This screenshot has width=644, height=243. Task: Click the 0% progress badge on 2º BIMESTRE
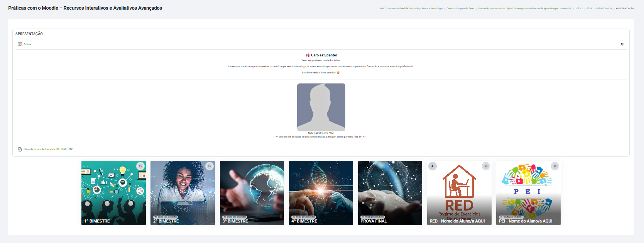pyautogui.click(x=210, y=166)
